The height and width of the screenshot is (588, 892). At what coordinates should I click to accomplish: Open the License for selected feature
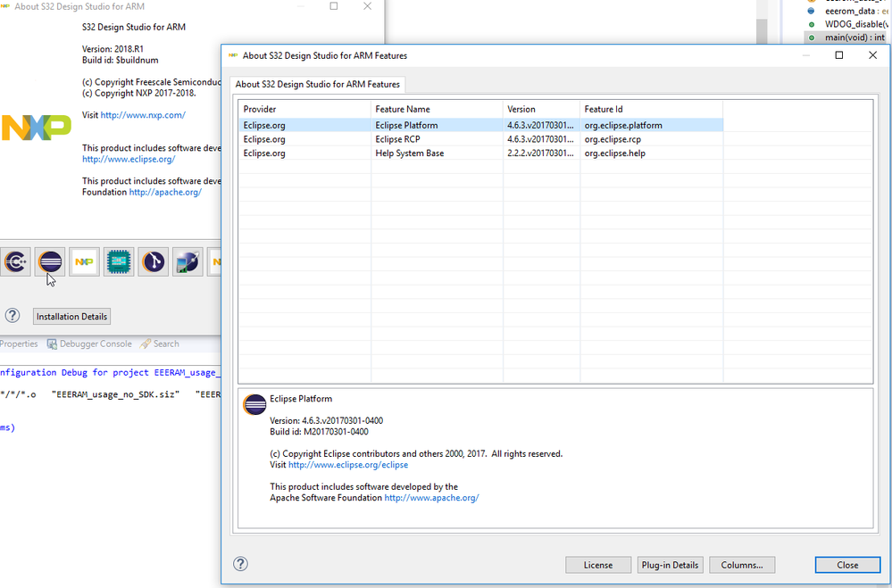pyautogui.click(x=598, y=565)
